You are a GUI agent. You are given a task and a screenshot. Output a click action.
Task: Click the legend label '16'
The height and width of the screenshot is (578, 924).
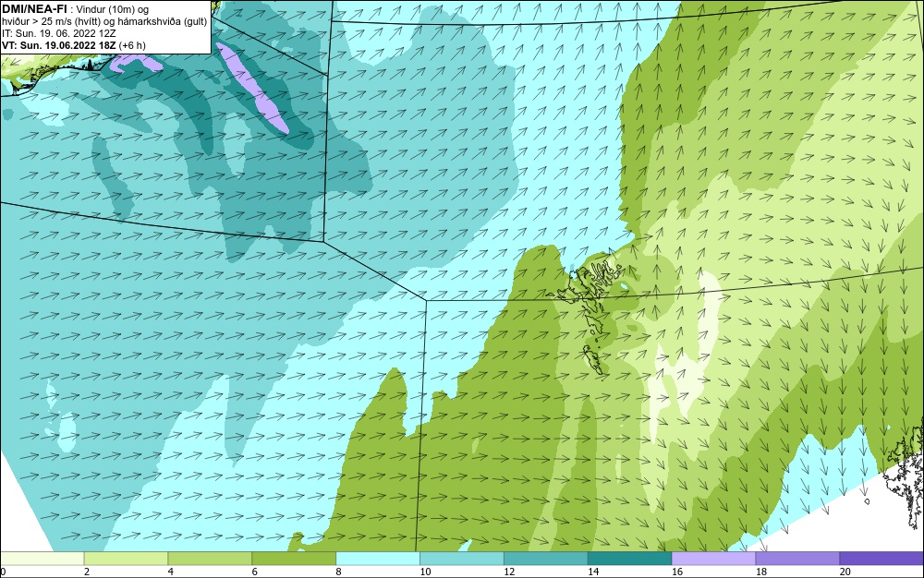(x=677, y=572)
